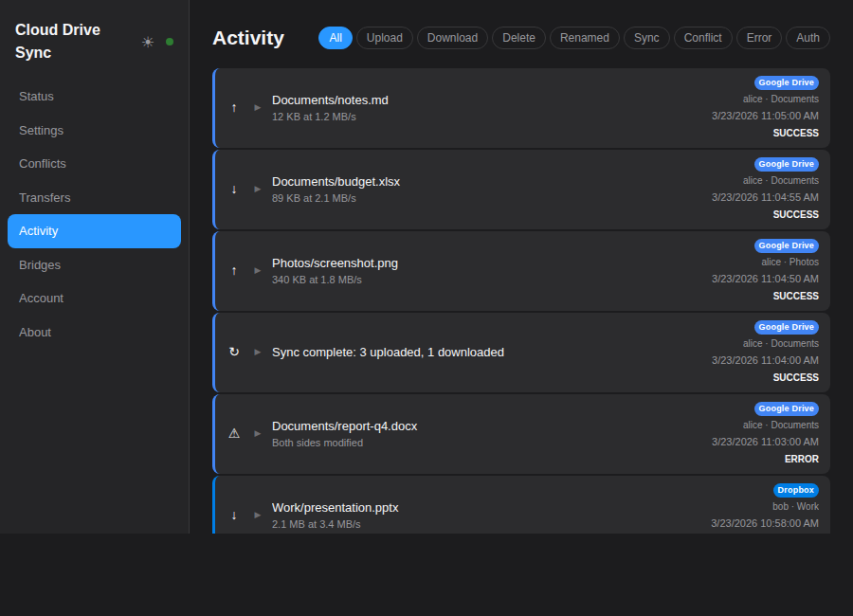Filter activity by Upload
The height and width of the screenshot is (616, 853).
click(385, 38)
